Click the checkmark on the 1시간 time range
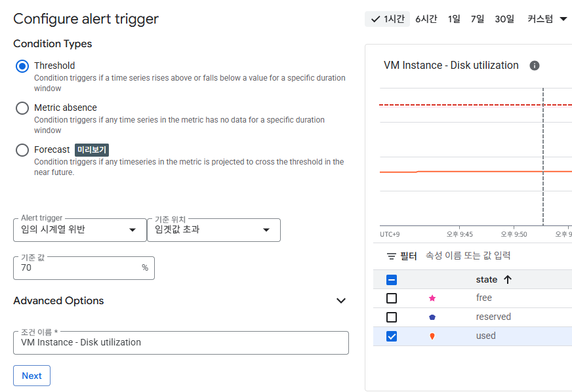572x392 pixels. coord(375,19)
